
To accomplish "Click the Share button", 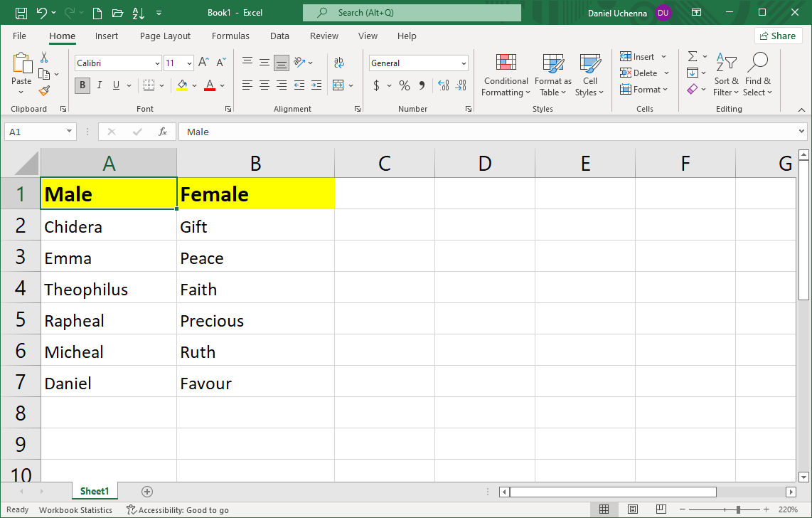I will coord(778,36).
